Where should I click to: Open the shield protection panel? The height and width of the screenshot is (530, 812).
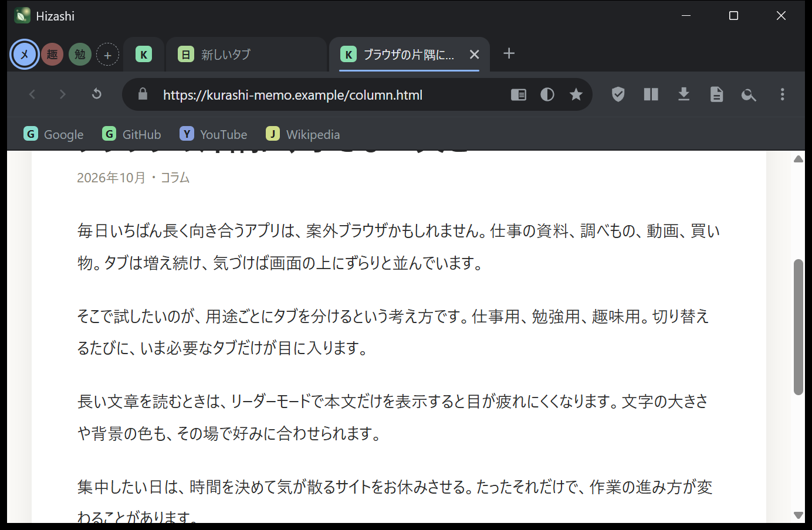click(618, 94)
